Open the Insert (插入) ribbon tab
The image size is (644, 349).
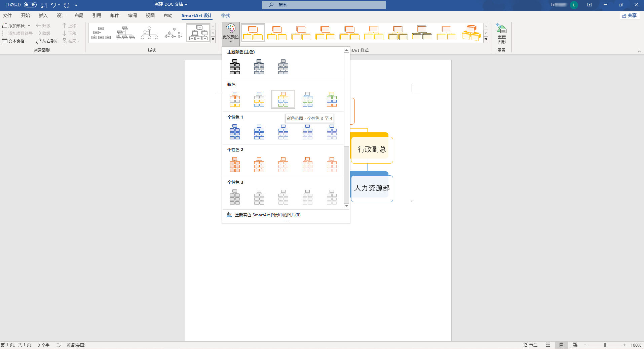pos(43,15)
